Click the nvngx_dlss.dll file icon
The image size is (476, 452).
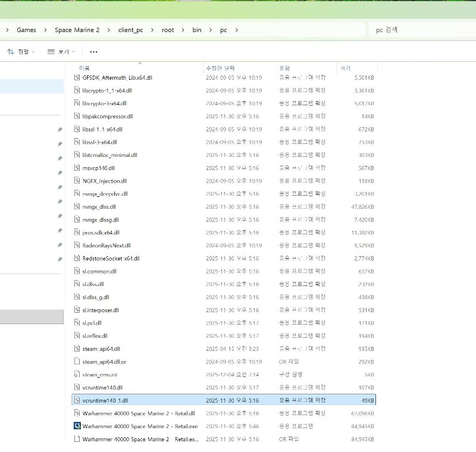point(77,206)
